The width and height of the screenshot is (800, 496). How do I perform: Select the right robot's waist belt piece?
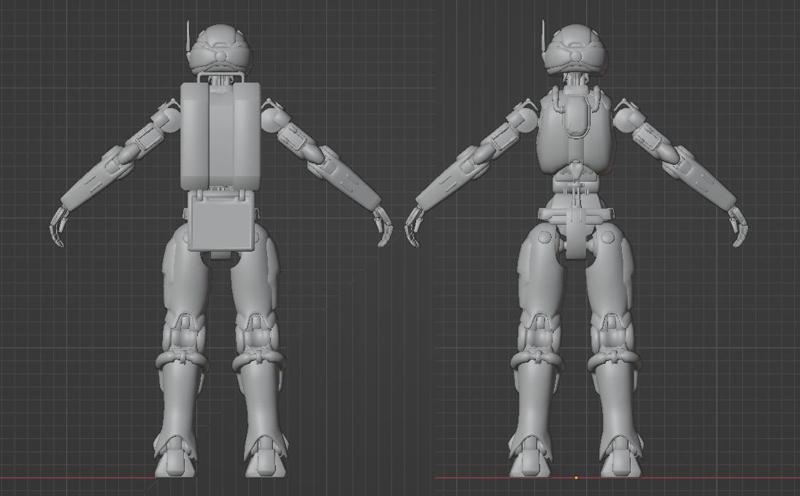(575, 215)
